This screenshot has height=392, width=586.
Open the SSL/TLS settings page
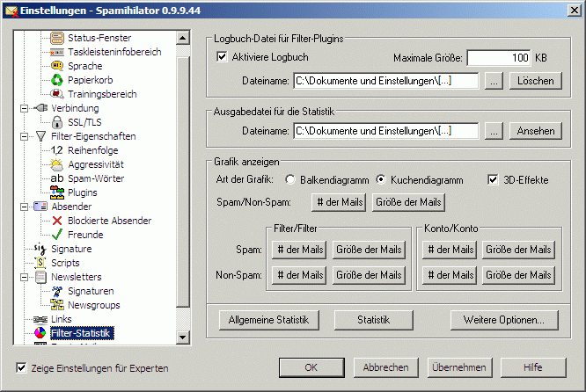[x=84, y=122]
